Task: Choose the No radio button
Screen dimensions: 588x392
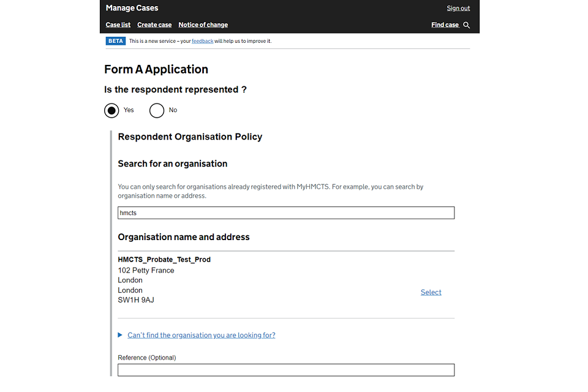Action: [x=157, y=110]
